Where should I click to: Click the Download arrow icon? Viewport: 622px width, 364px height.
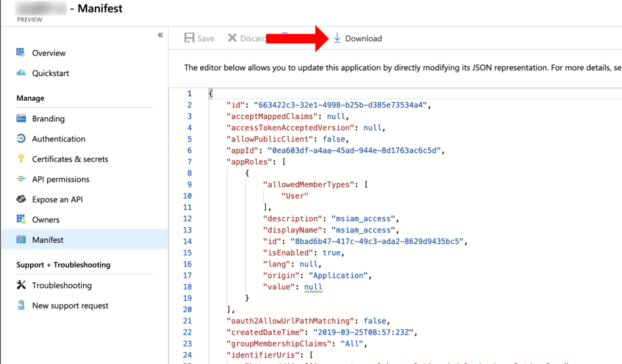tap(337, 38)
